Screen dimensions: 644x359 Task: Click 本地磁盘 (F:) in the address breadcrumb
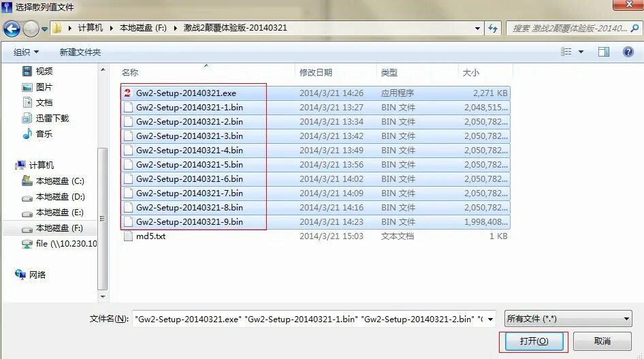point(143,28)
